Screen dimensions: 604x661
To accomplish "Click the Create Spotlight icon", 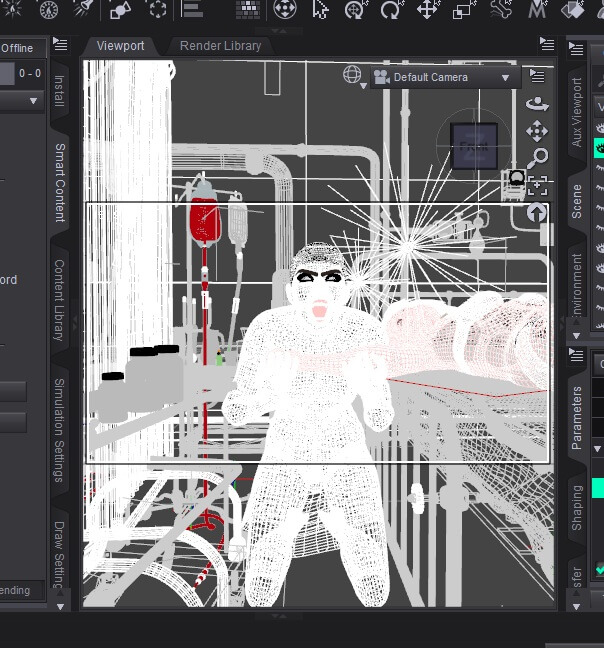I will click(x=83, y=8).
